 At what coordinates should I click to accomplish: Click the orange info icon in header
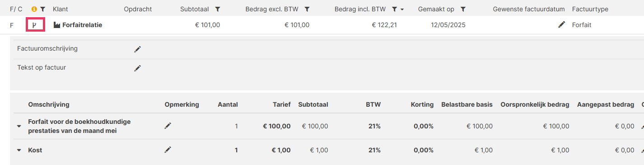pos(34,9)
